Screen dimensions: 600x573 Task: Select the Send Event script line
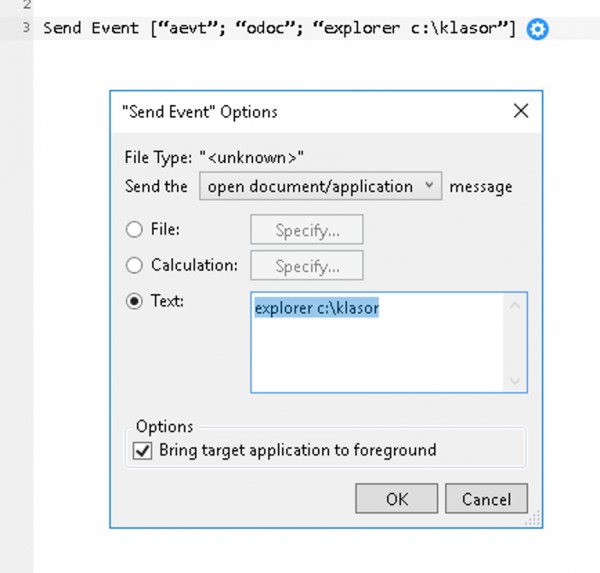[279, 28]
